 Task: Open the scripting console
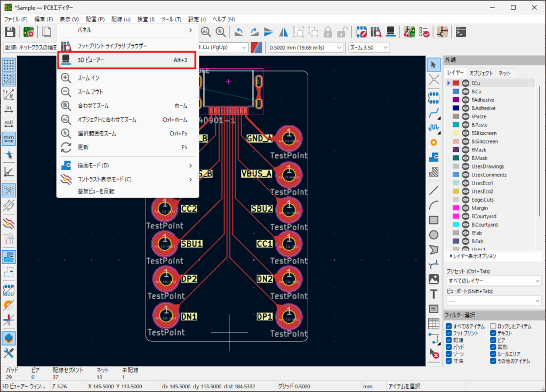pyautogui.click(x=462, y=31)
